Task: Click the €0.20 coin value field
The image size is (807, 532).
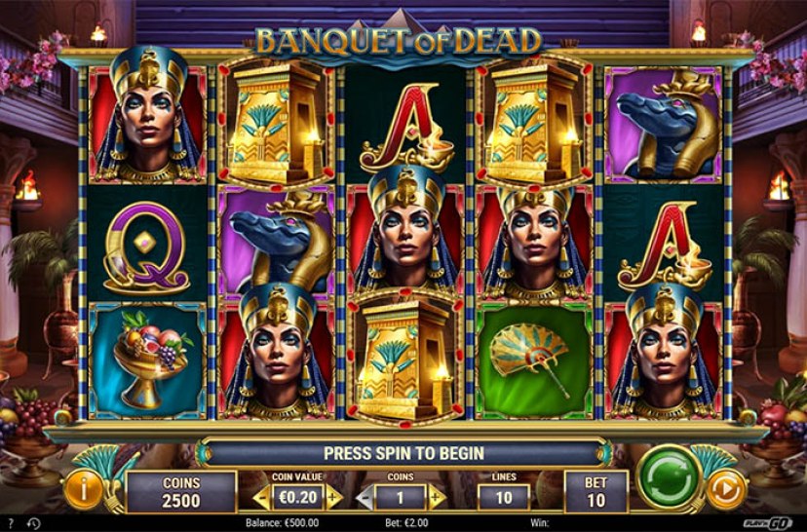Action: click(297, 498)
